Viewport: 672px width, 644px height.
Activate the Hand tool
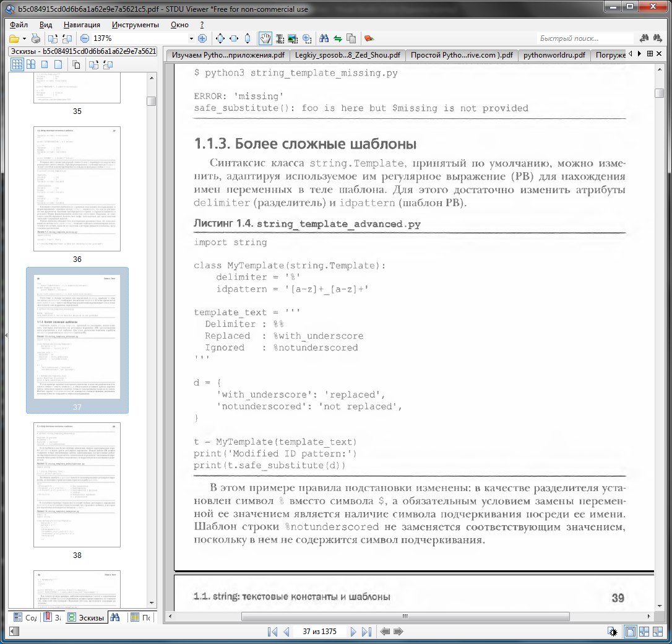click(x=265, y=38)
